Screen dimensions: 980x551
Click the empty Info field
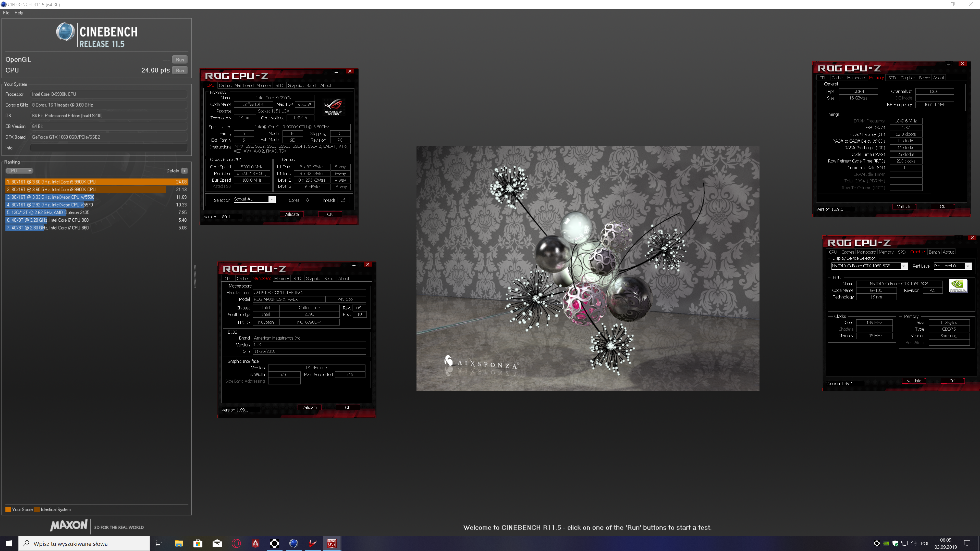(x=109, y=148)
